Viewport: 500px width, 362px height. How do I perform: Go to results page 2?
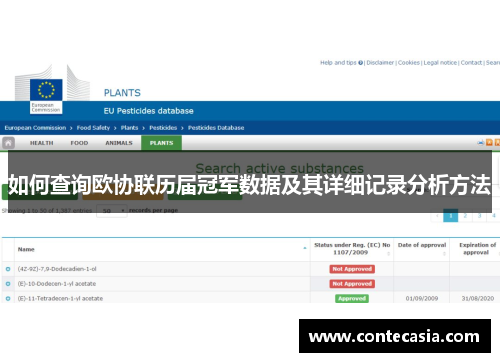[465, 216]
